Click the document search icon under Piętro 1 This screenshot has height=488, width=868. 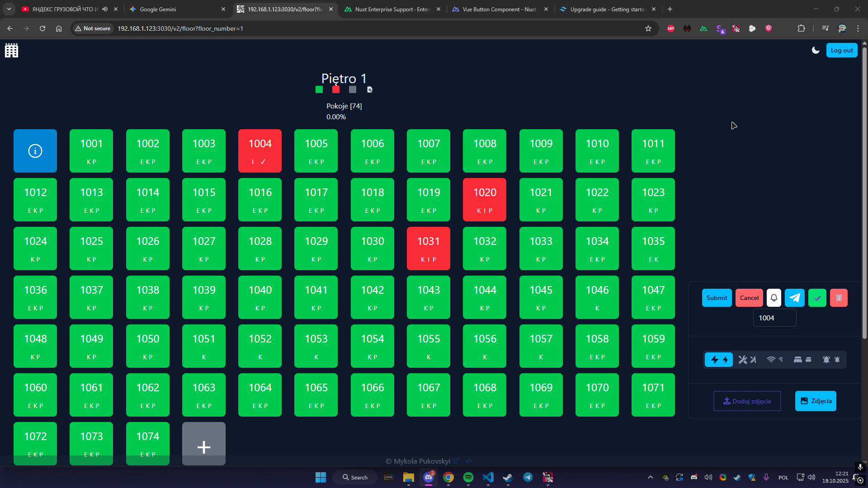pos(370,89)
